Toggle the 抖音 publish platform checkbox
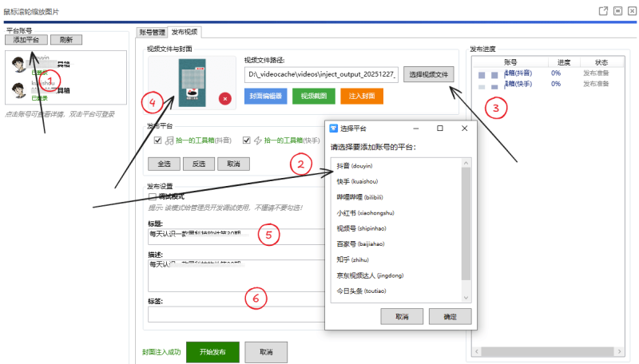 point(157,140)
